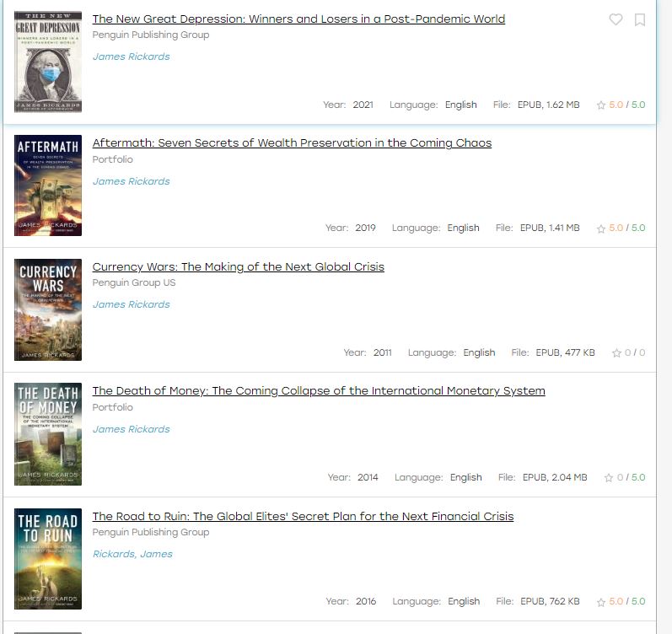Click file info 'EPUB, 2.04 MB'
672x634 pixels.
pos(555,477)
